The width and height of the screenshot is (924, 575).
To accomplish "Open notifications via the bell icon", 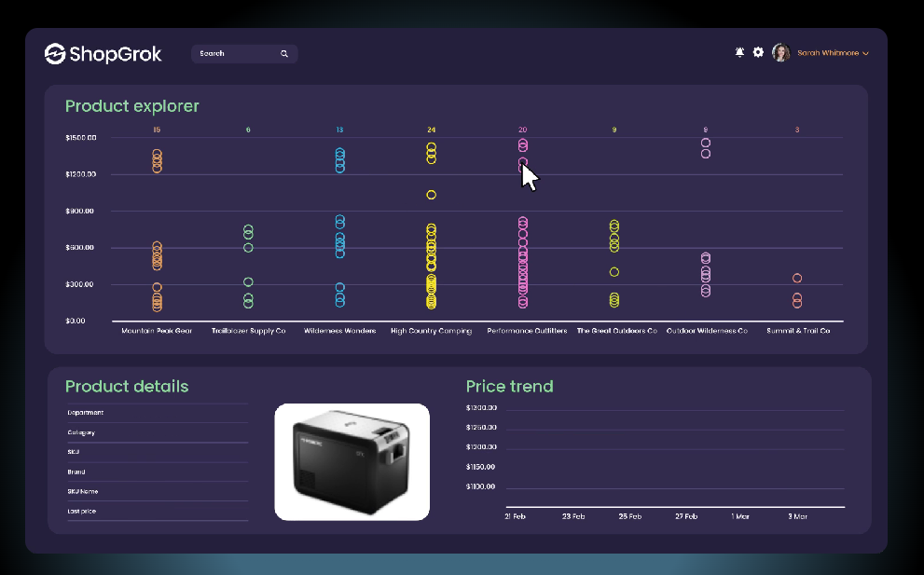I will point(739,52).
